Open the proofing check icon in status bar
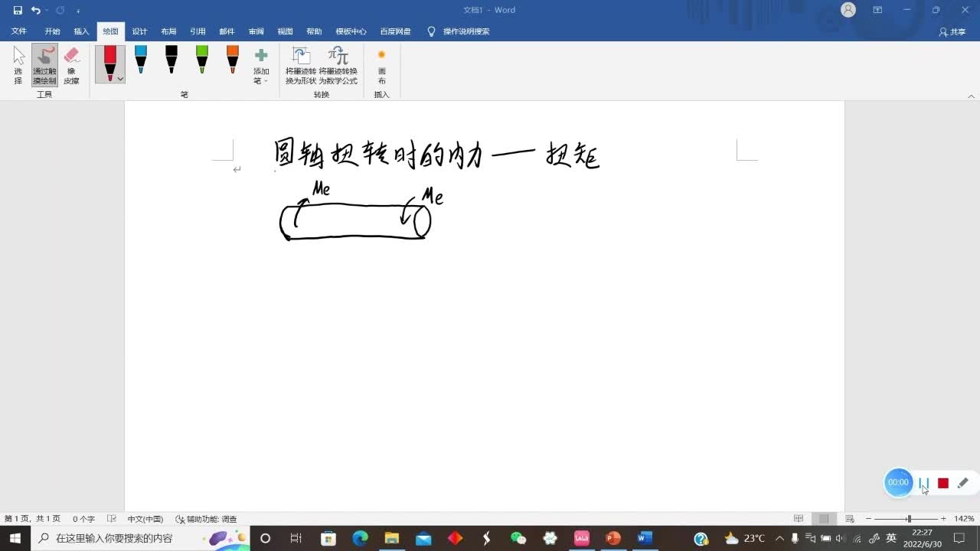The width and height of the screenshot is (980, 551). click(x=112, y=519)
